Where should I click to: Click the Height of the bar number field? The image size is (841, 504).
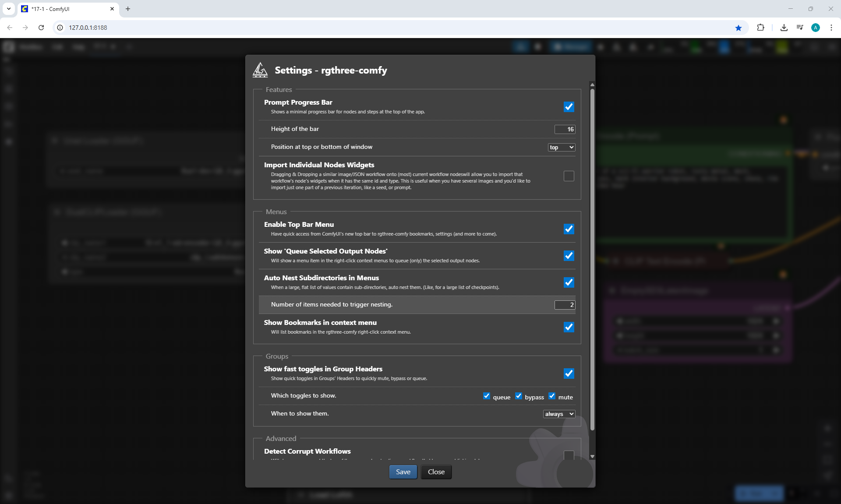click(x=565, y=129)
